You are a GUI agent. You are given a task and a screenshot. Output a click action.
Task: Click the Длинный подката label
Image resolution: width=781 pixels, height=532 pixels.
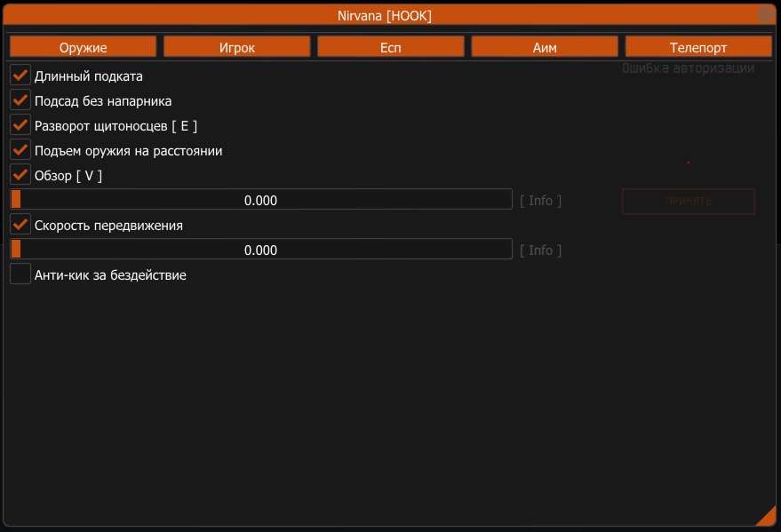pos(89,76)
